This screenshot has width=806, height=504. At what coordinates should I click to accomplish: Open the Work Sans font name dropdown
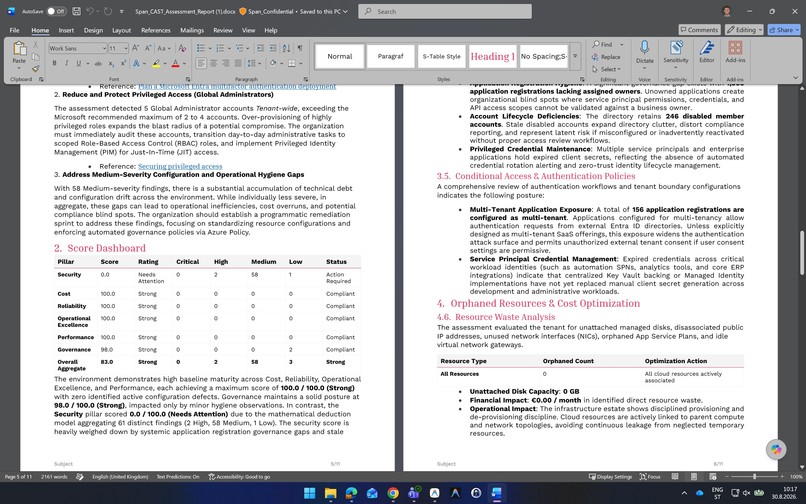click(104, 48)
